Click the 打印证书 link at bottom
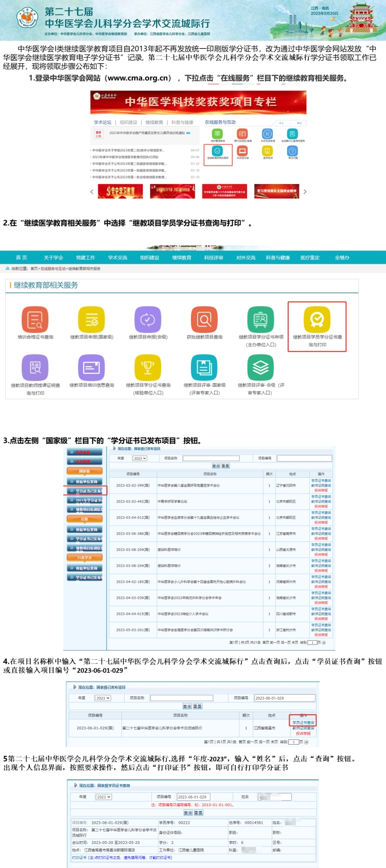 (x=79, y=858)
